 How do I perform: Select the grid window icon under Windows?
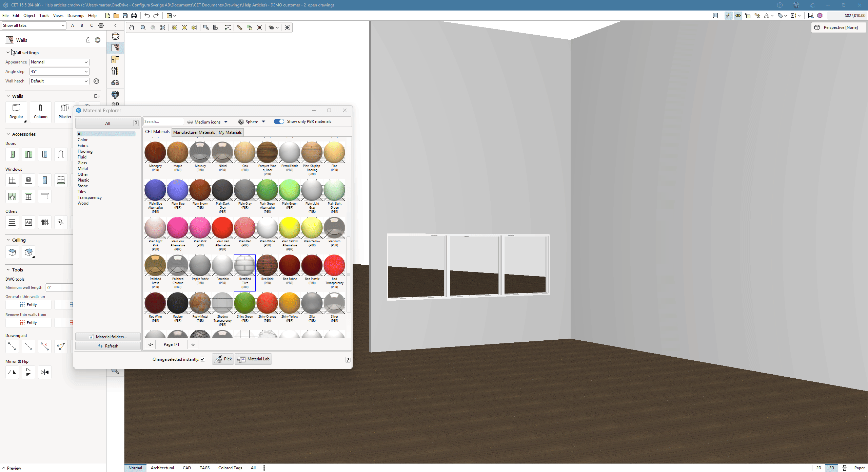tap(12, 180)
